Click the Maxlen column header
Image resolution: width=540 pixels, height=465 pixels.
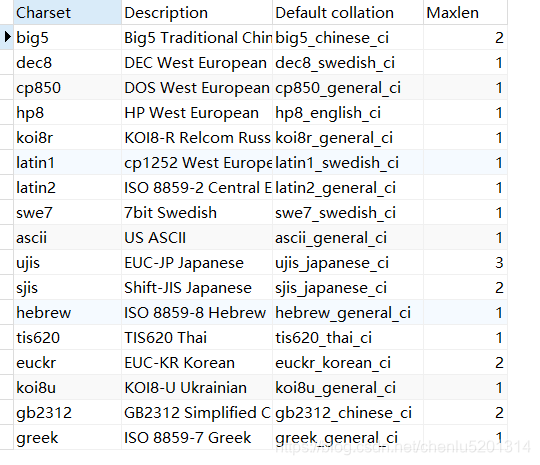tap(465, 12)
